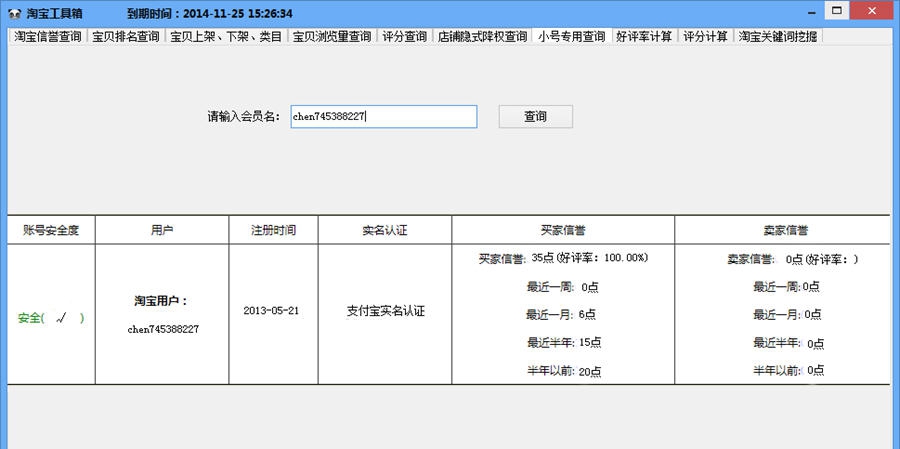This screenshot has height=449, width=900.
Task: Switch to the 宝贝排名查询 tab
Action: (x=126, y=37)
